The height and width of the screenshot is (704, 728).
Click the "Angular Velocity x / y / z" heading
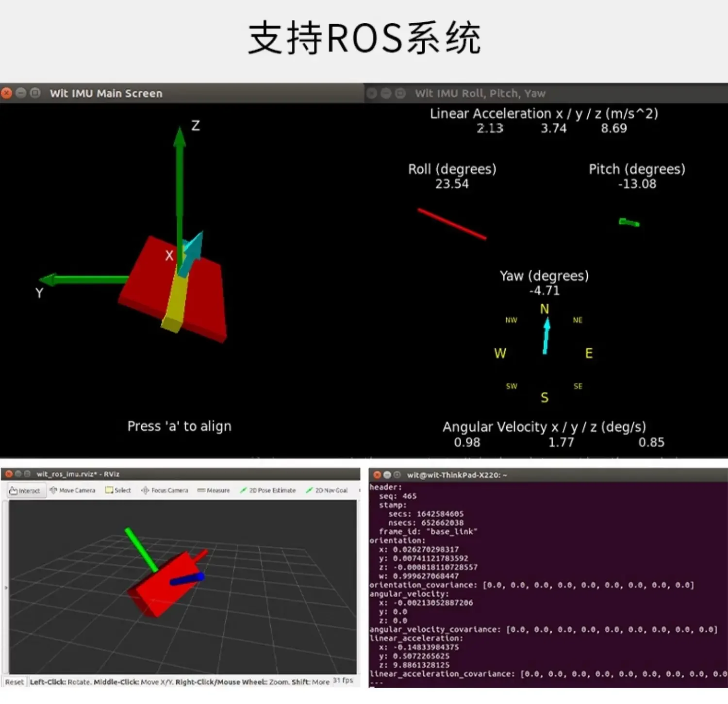tap(544, 427)
